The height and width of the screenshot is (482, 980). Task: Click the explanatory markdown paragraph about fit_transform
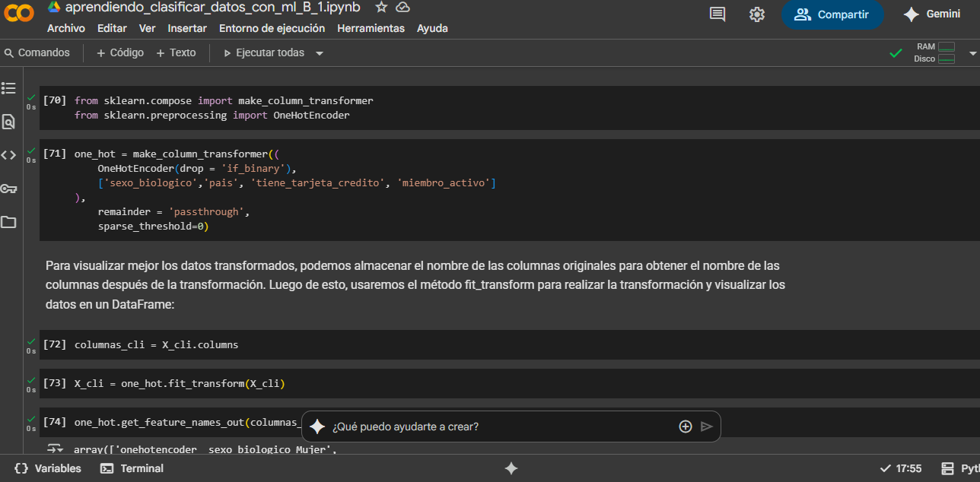[415, 285]
